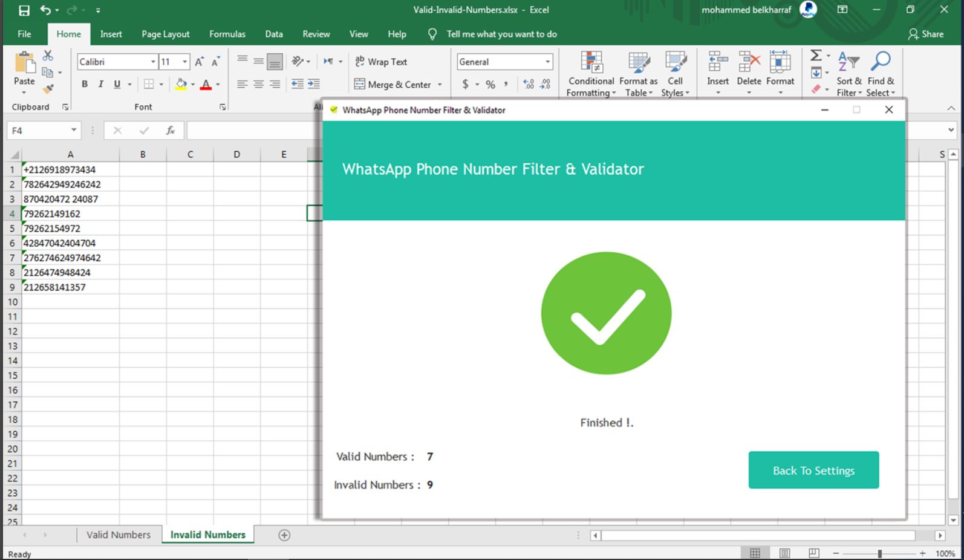Undo the last action

point(46,10)
